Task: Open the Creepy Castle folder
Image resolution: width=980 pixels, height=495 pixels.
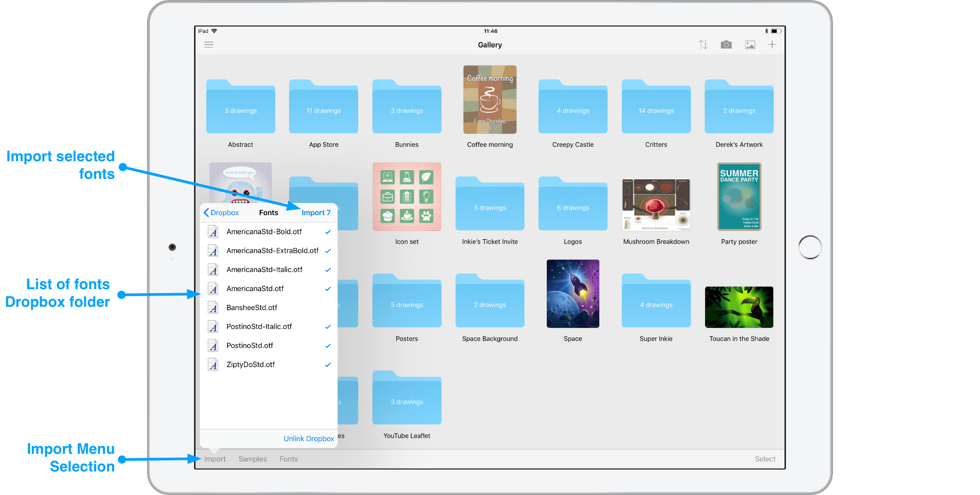Action: [573, 106]
